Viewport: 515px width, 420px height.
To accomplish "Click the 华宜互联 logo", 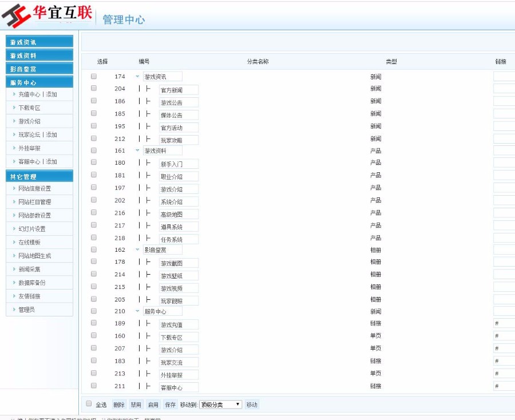I will click(x=47, y=15).
